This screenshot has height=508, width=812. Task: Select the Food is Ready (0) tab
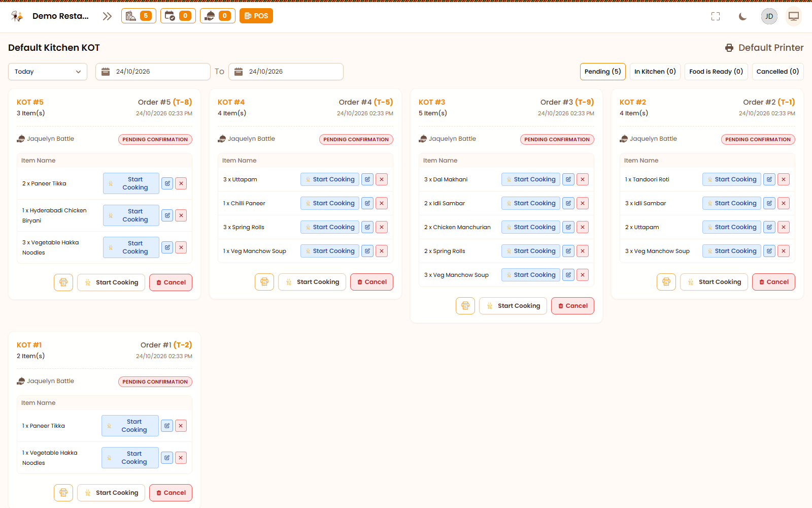(716, 72)
